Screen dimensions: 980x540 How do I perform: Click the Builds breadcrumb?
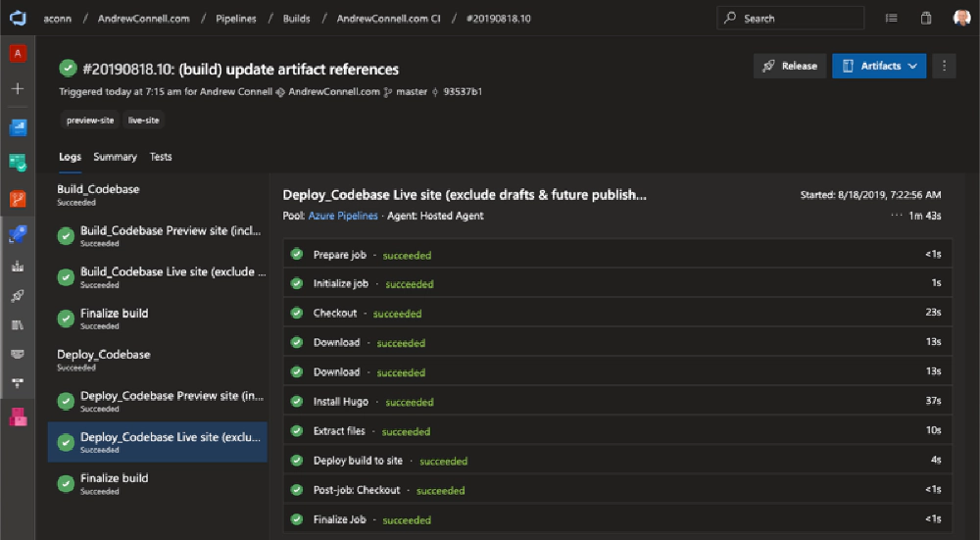click(x=296, y=19)
